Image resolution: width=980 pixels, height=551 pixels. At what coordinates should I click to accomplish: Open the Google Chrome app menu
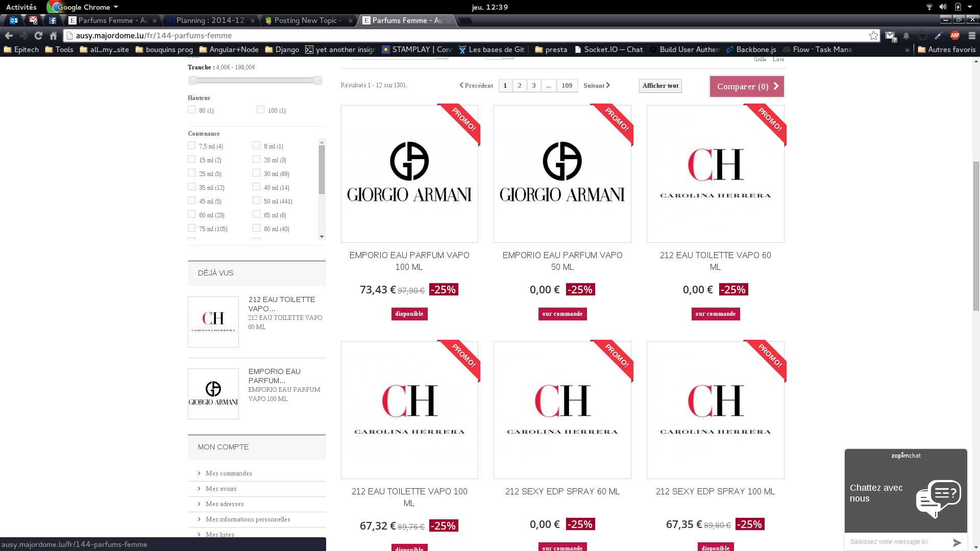(x=83, y=7)
